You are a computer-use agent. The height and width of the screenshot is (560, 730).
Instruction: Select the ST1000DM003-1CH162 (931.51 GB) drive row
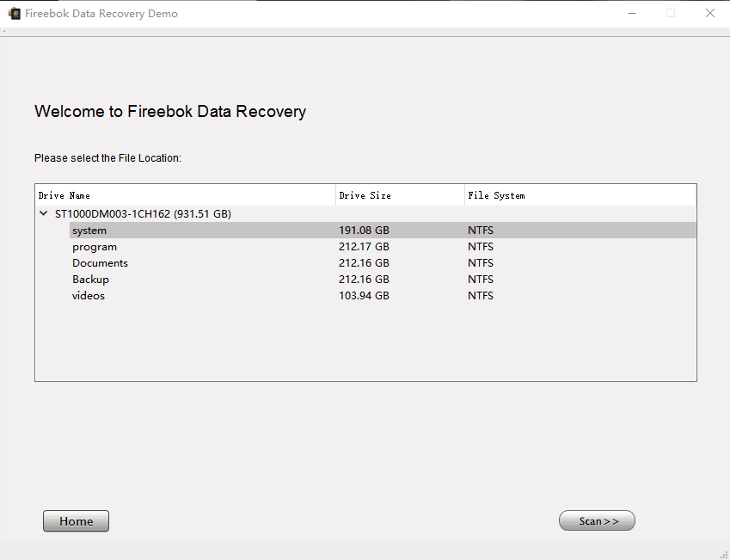[x=366, y=214]
